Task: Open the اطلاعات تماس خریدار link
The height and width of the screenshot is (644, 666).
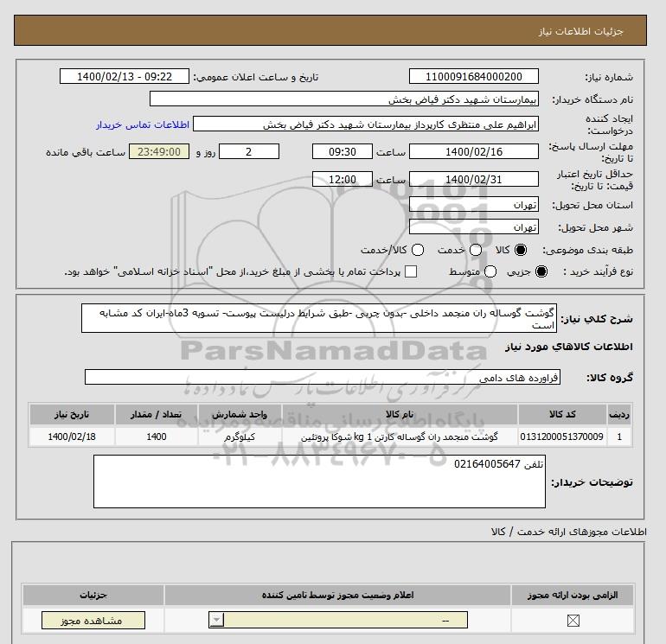Action: [143, 124]
